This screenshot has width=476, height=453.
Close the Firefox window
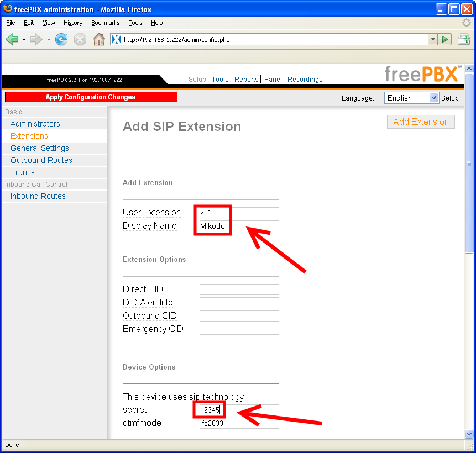tap(467, 9)
